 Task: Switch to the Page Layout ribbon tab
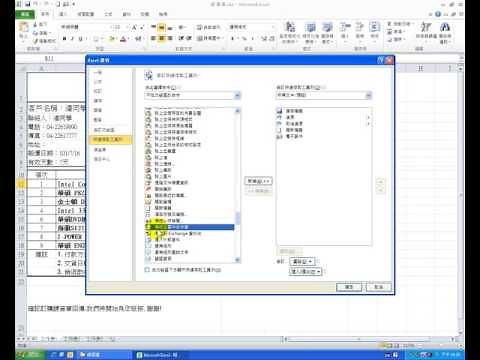(86, 14)
